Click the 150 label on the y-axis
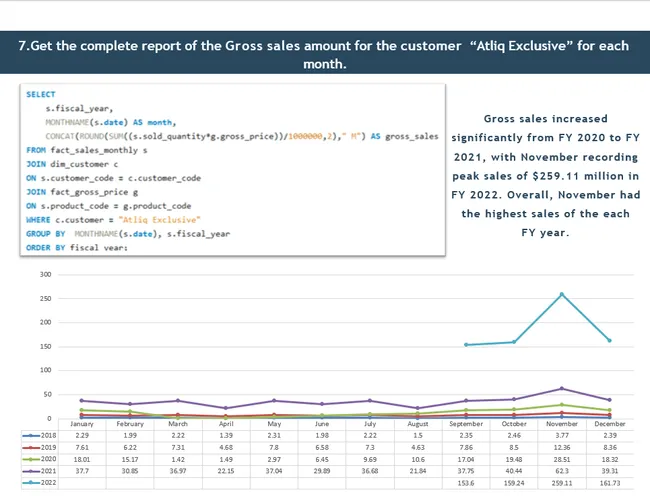 46,347
